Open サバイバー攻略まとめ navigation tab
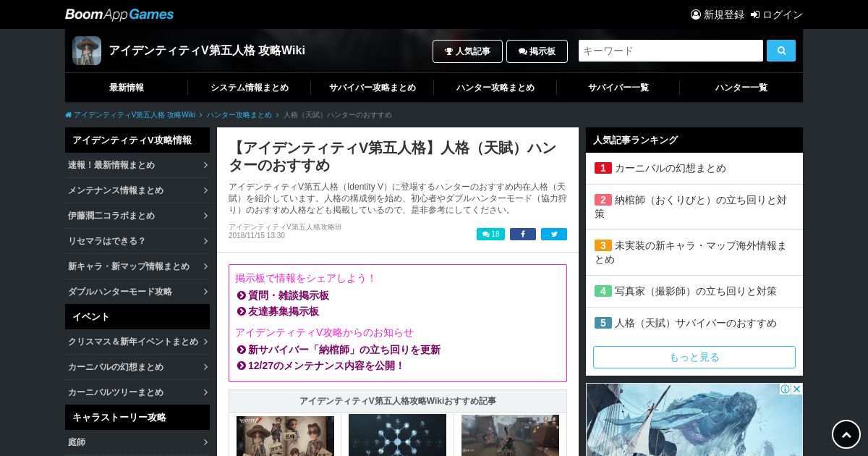 tap(373, 88)
